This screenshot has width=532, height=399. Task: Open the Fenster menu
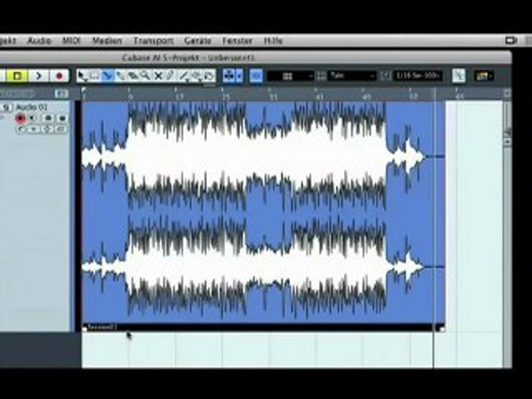pos(238,40)
